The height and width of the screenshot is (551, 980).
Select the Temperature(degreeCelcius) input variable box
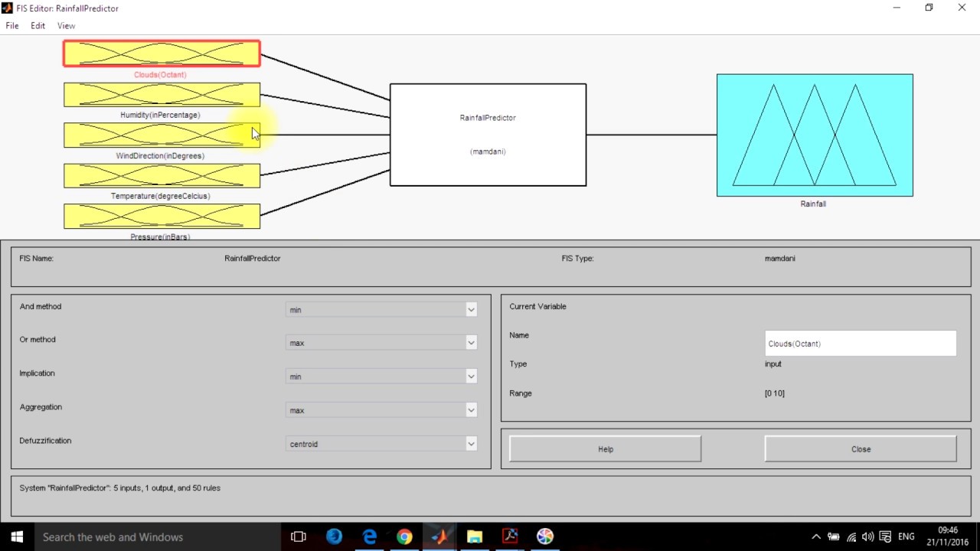[162, 176]
